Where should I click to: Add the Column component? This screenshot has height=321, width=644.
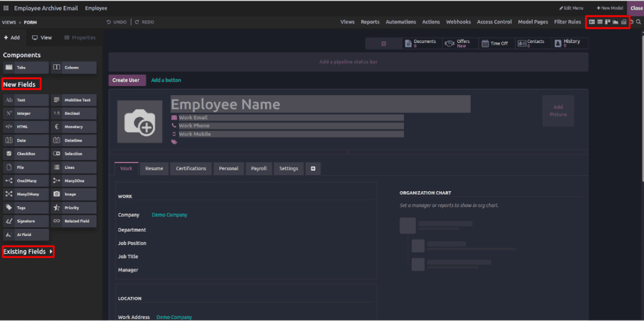(73, 68)
